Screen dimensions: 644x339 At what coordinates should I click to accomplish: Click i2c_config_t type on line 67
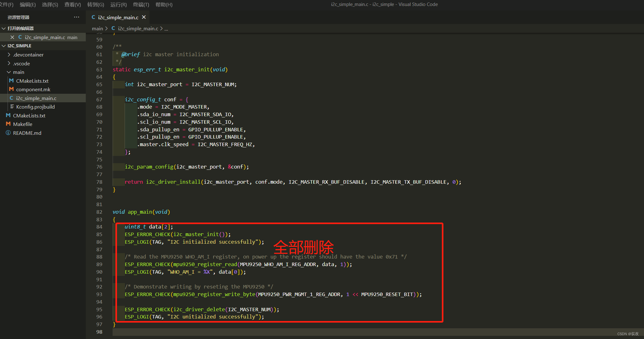point(143,99)
